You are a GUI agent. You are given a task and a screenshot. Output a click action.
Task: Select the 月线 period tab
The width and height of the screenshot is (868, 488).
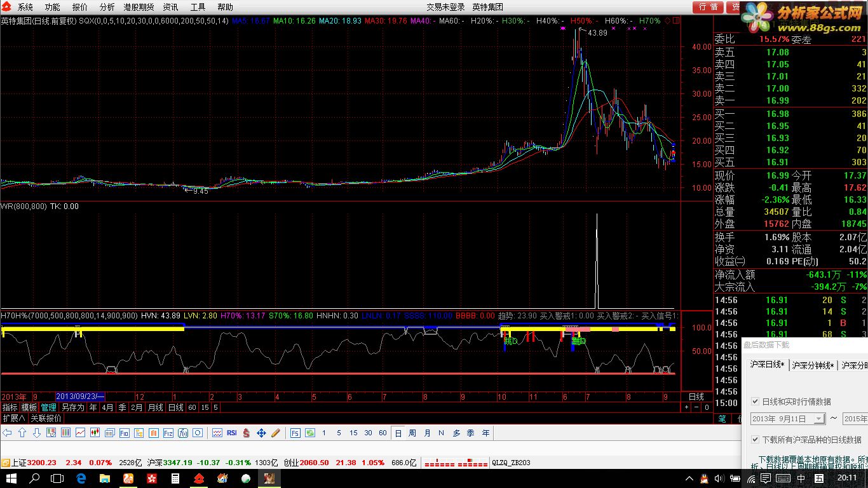[155, 407]
